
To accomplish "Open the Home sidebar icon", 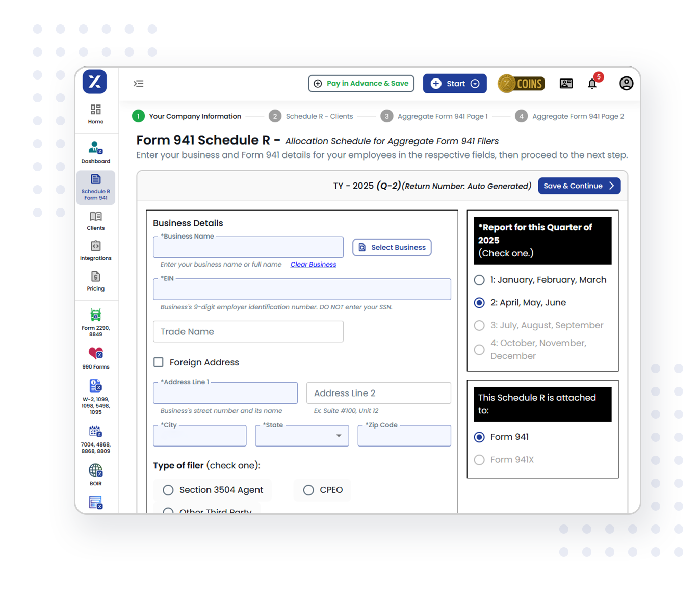I will [x=95, y=113].
